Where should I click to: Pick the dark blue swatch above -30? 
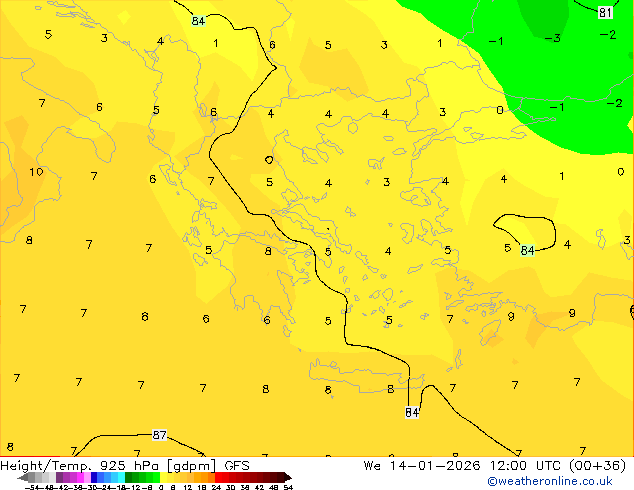pos(94,477)
